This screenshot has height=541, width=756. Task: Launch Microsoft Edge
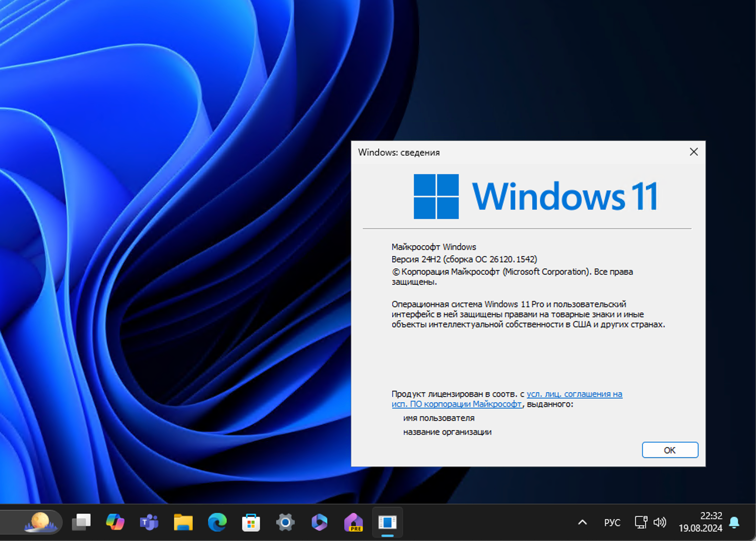pyautogui.click(x=217, y=522)
